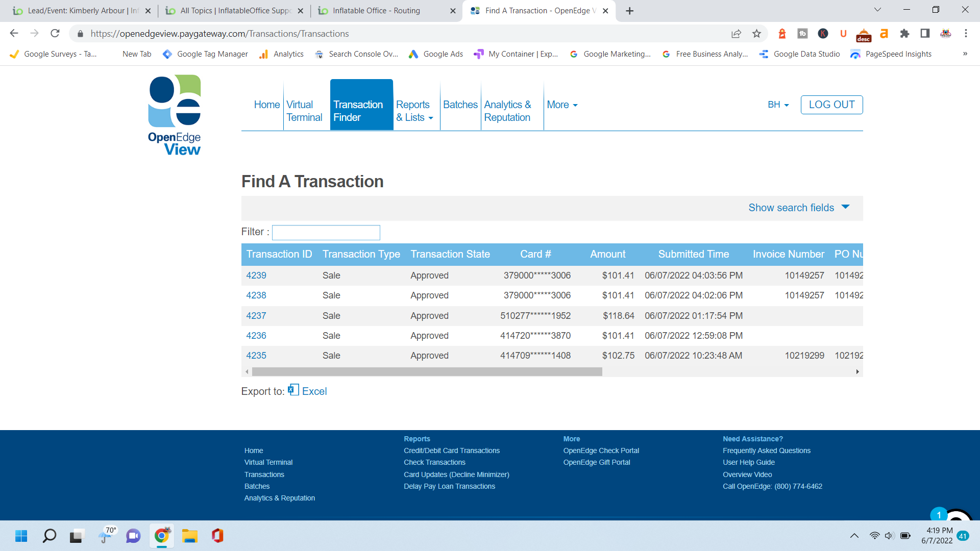
Task: Go to Virtual Terminal nav item
Action: click(304, 111)
